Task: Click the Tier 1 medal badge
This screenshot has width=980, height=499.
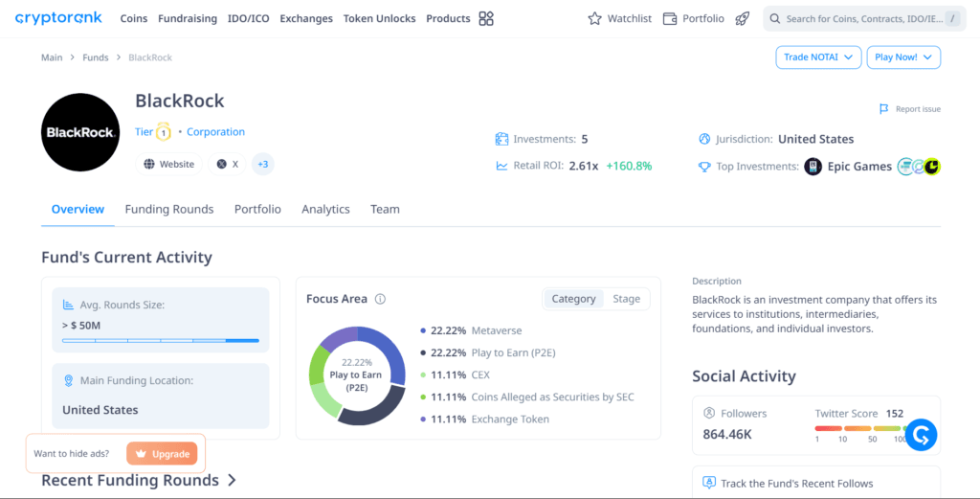Action: tap(163, 132)
